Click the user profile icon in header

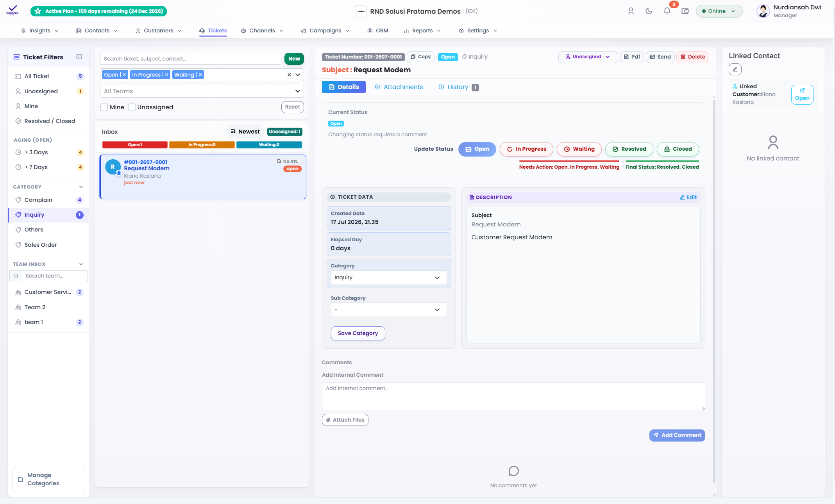[631, 11]
